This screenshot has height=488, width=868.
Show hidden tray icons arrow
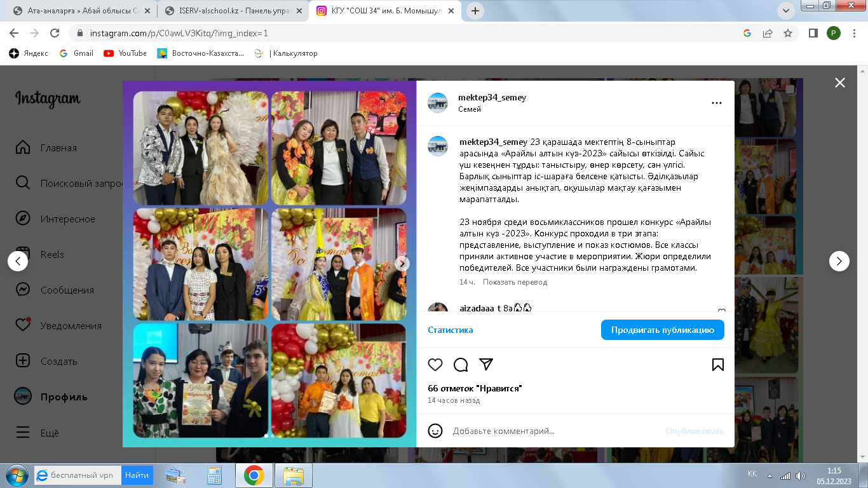point(770,475)
